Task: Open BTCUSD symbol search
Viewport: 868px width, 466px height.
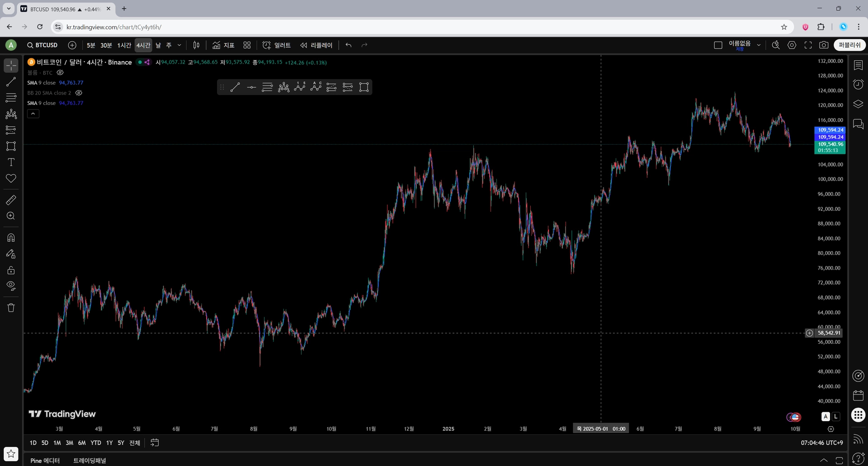Action: point(42,45)
